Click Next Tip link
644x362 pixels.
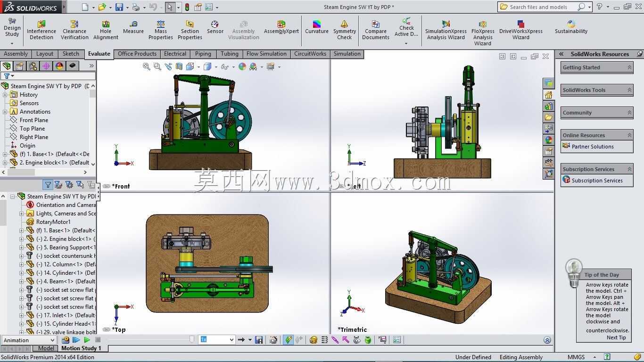point(616,337)
